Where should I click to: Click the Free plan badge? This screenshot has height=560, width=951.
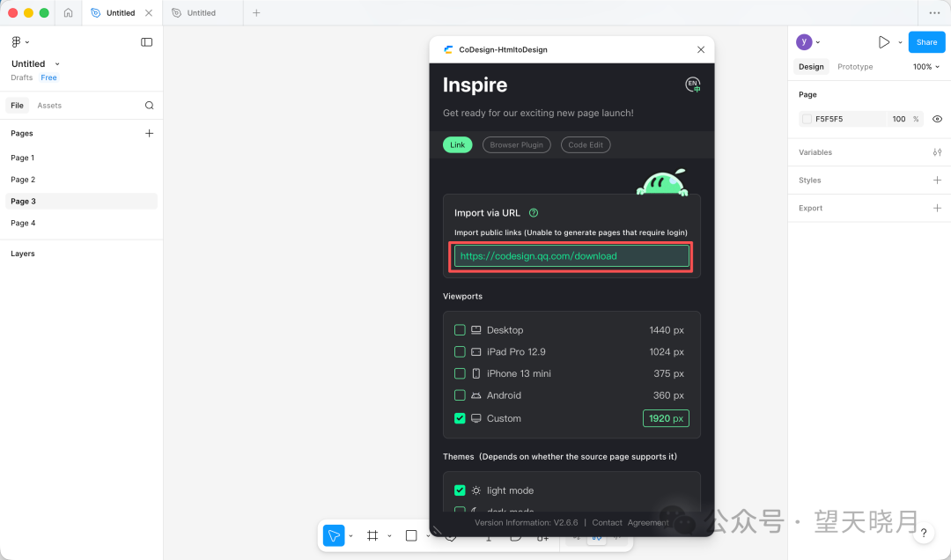[x=48, y=77]
